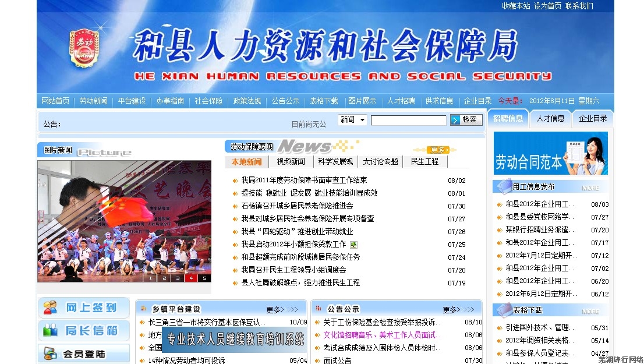The height and width of the screenshot is (364, 644).
Task: Open headline 县人社局破解难点，强力推进民生工程
Action: [300, 282]
